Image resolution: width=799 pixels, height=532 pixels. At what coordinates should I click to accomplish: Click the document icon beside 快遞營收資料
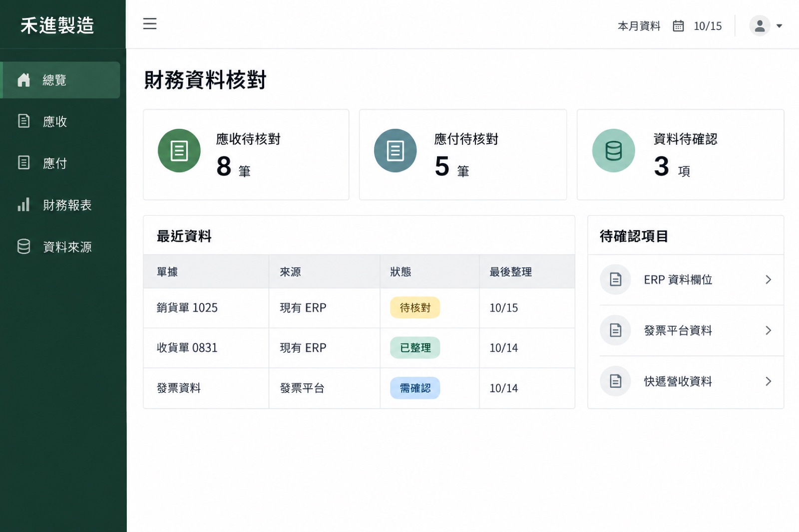point(615,381)
